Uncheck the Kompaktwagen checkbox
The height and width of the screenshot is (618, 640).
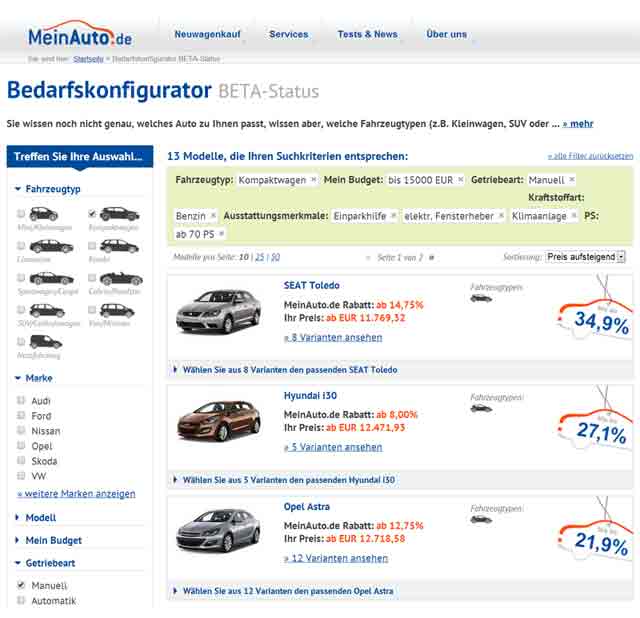92,213
